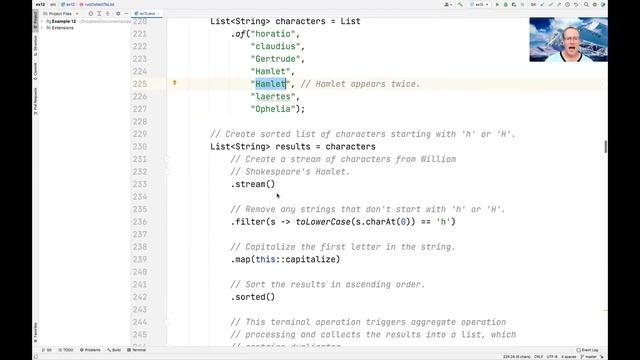Viewport: 640px width, 360px height.
Task: Click the "Gertrude" string on line 223
Action: click(x=275, y=59)
